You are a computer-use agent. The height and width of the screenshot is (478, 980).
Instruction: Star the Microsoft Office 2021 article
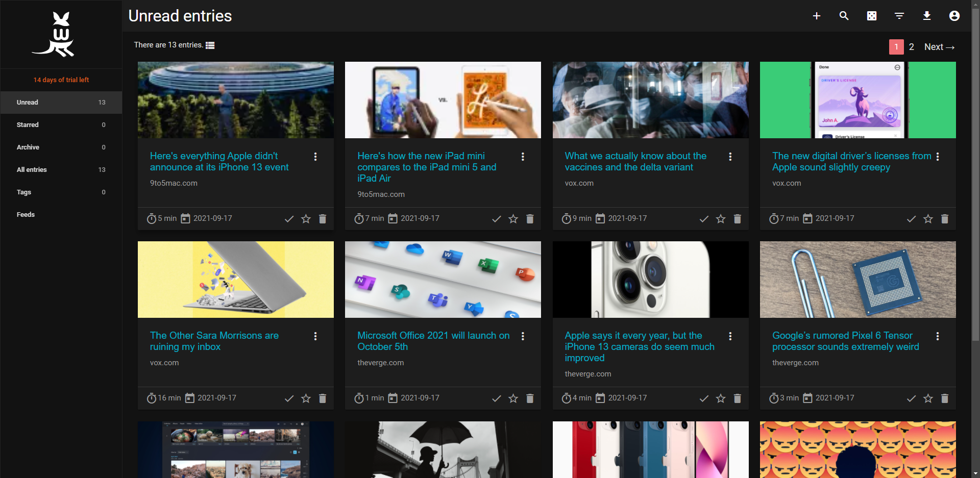[x=513, y=398]
